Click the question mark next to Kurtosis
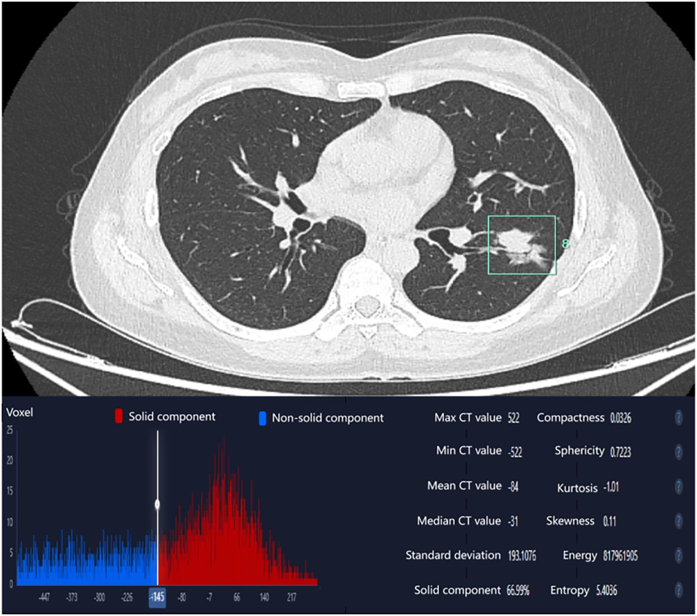697x616 pixels. [x=678, y=487]
